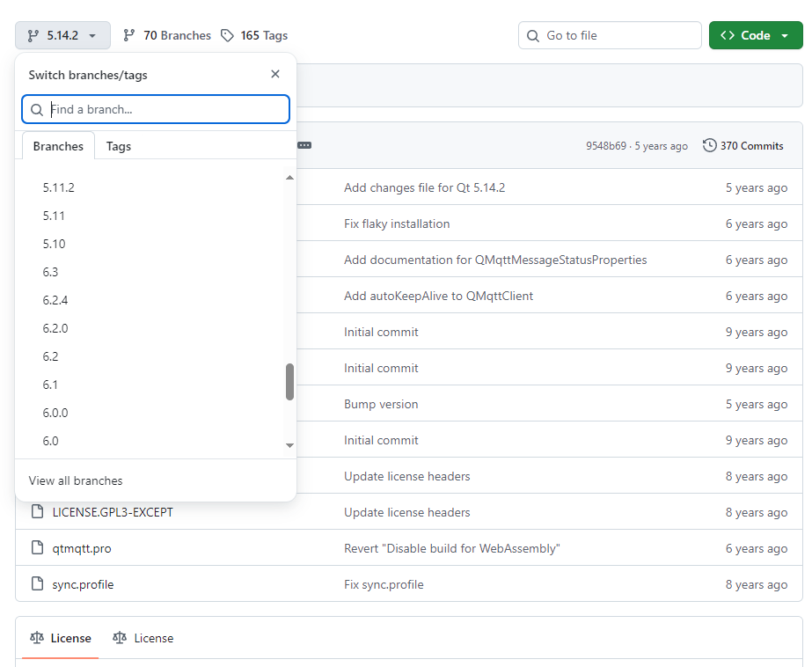
Task: Focus the Go to file search box
Action: click(610, 35)
